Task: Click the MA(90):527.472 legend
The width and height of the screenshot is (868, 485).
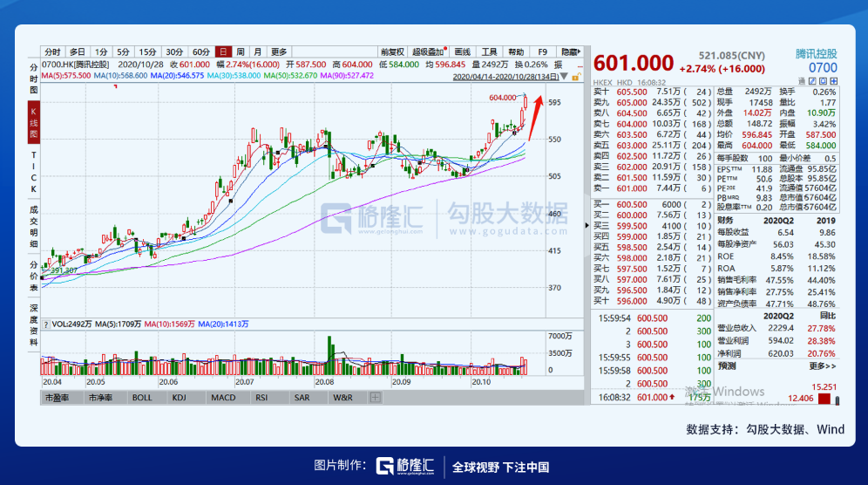Action: [x=347, y=75]
